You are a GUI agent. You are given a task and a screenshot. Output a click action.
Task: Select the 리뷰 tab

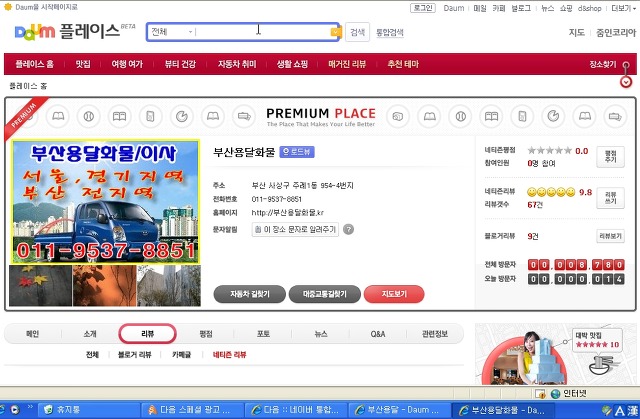pyautogui.click(x=147, y=334)
